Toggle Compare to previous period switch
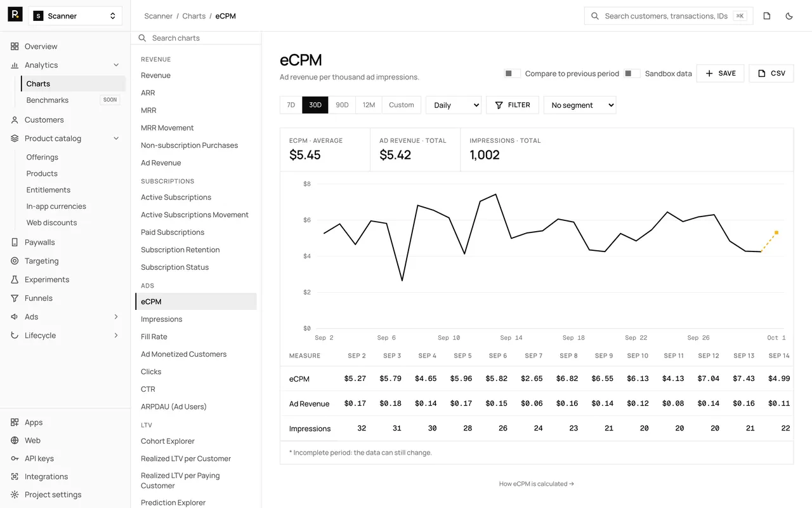 point(513,74)
